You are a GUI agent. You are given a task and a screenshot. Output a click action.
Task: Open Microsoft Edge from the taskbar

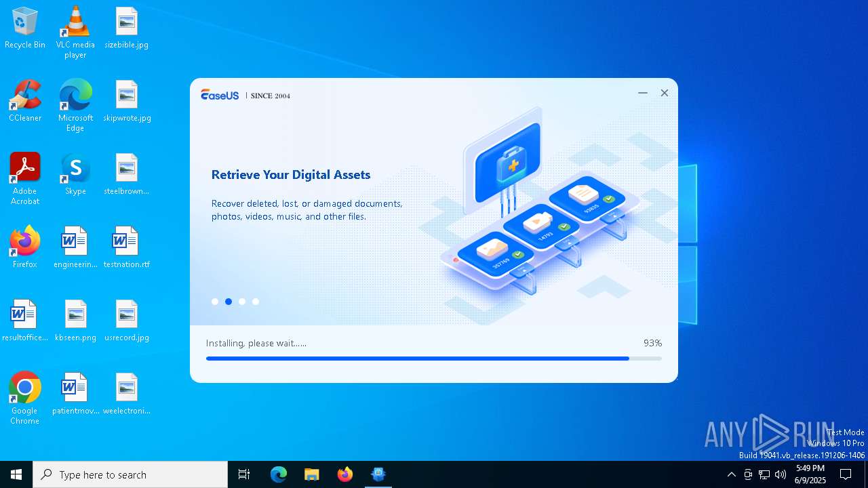[x=279, y=474]
